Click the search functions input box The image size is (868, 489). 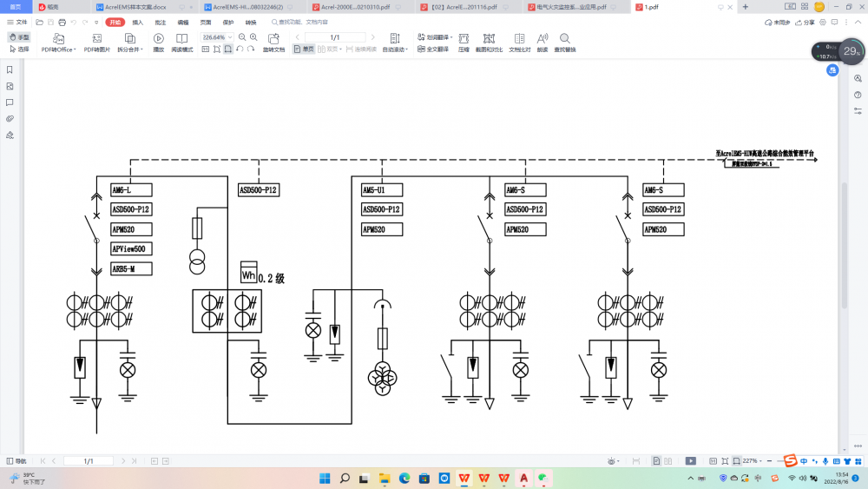pos(302,23)
